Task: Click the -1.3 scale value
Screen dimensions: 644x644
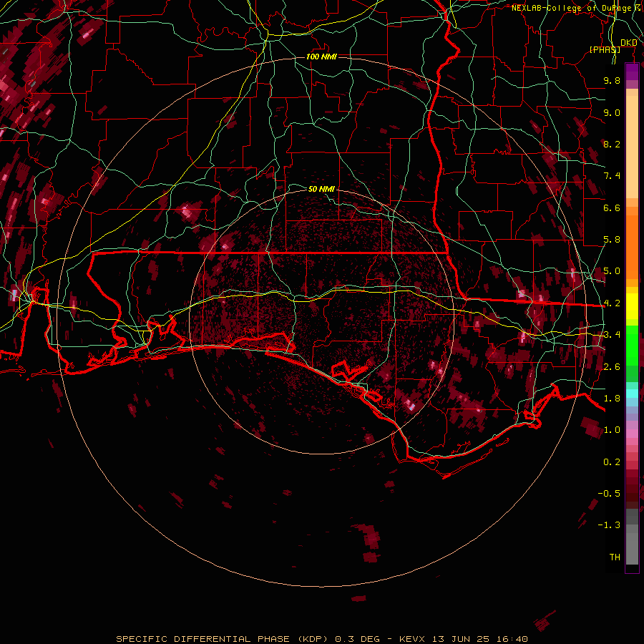Action: [x=609, y=525]
